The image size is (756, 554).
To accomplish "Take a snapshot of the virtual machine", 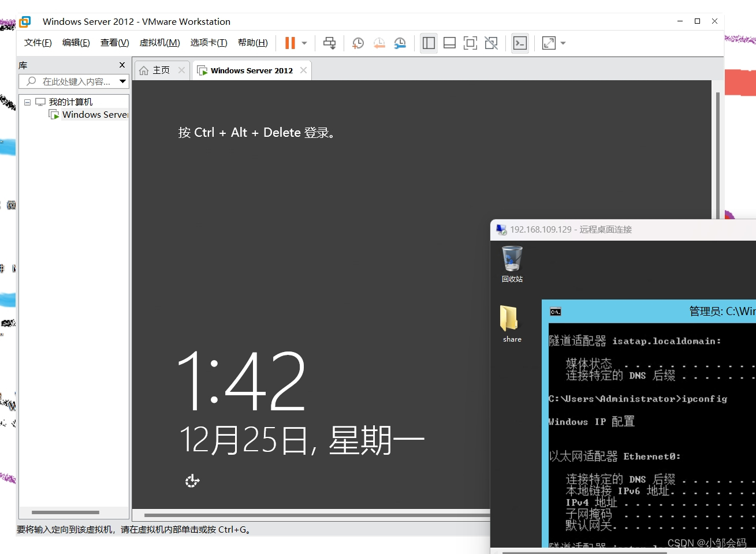I will pos(358,43).
